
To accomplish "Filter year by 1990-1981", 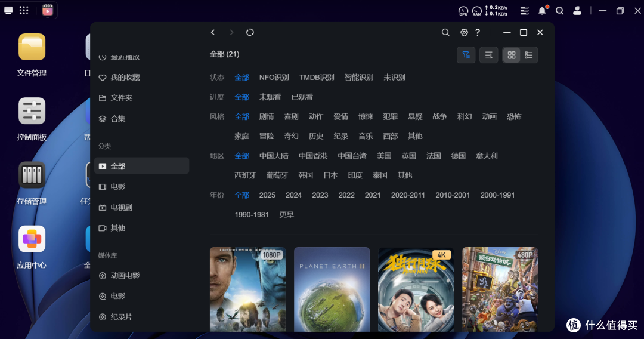I will 252,214.
